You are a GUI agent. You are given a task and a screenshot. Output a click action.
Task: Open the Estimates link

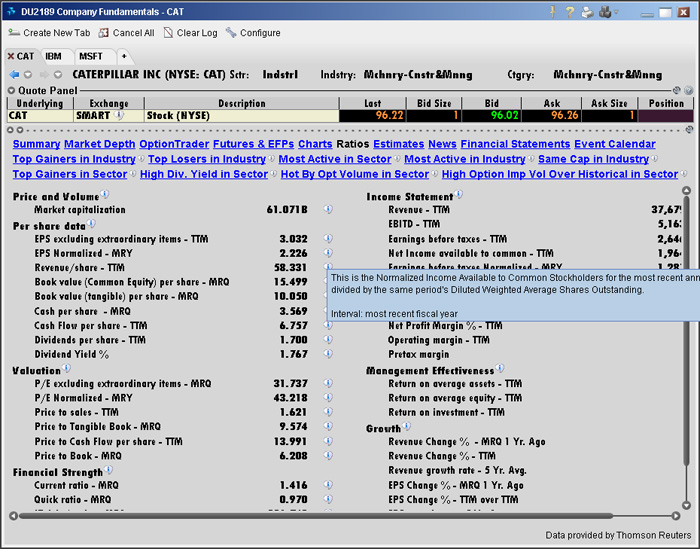point(399,144)
